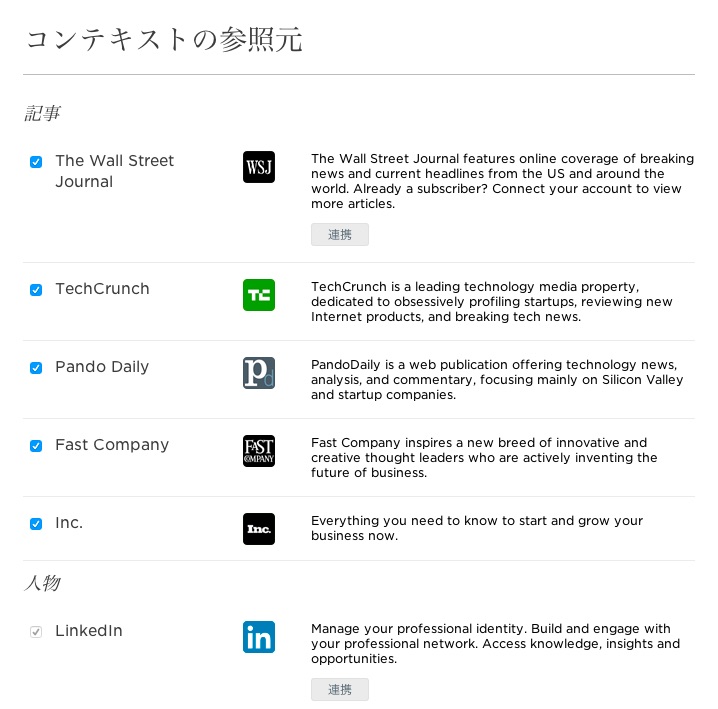Select the 'Fast Company' source label
The image size is (718, 709).
(x=112, y=445)
